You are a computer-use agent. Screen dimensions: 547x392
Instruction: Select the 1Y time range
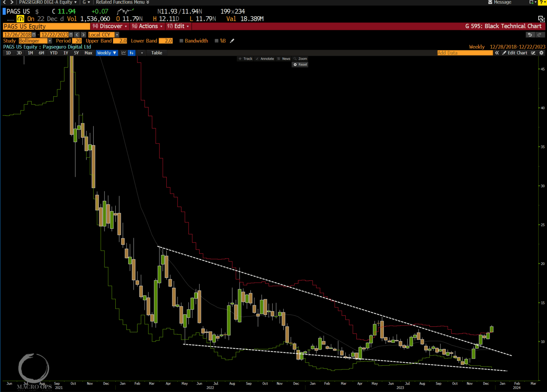tap(66, 53)
